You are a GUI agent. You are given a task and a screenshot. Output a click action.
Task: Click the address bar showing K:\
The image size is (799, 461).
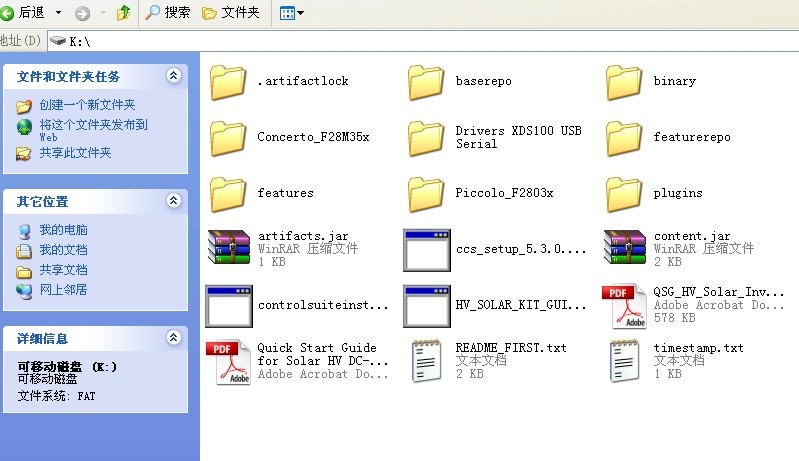click(x=423, y=41)
